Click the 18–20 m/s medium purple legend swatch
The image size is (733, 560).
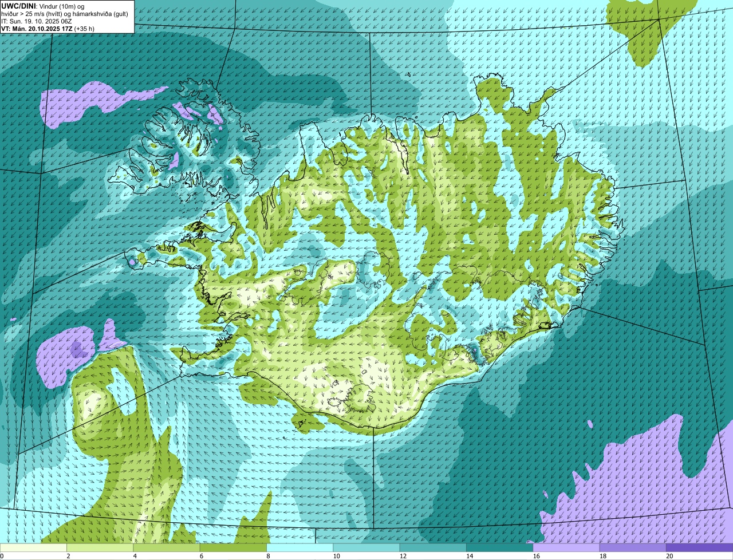[633, 547]
